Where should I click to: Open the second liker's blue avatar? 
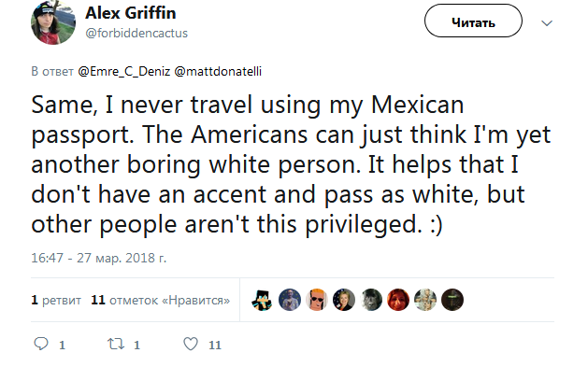point(290,300)
